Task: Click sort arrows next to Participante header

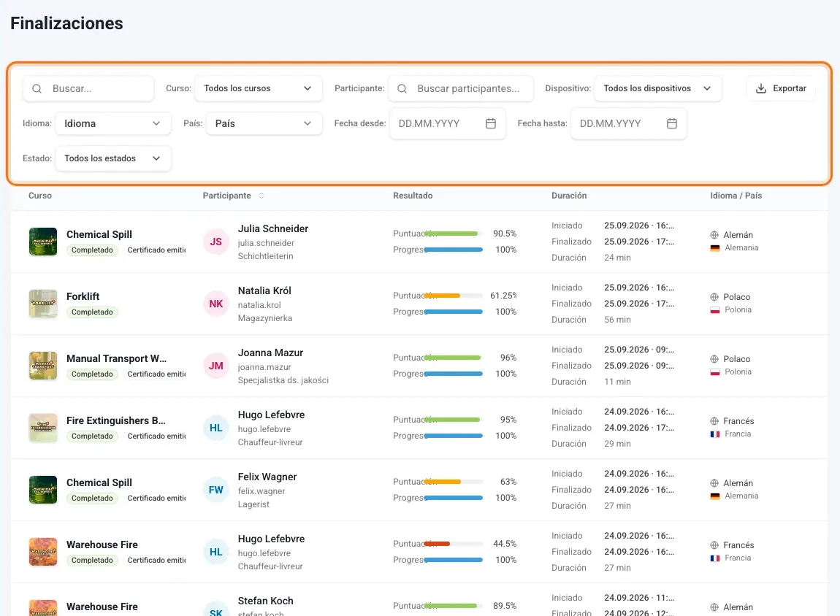Action: [x=261, y=196]
